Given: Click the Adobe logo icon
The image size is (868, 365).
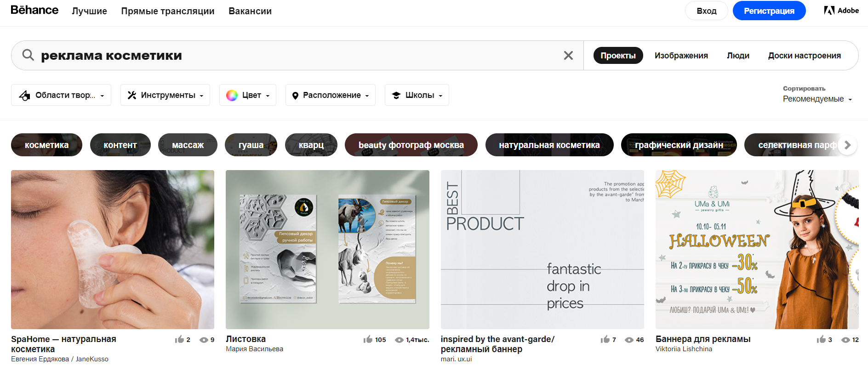Looking at the screenshot, I should point(829,11).
